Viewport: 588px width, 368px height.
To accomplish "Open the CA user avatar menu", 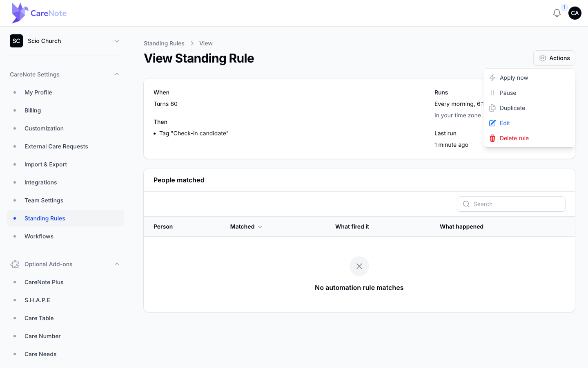I will [x=575, y=13].
